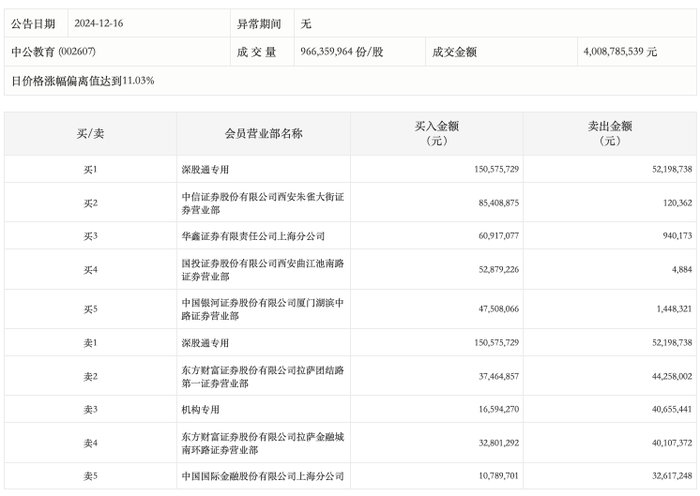Screen dimensions: 700x496
Task: Click the 深股通专用 name in row 卖1
Action: pos(204,342)
